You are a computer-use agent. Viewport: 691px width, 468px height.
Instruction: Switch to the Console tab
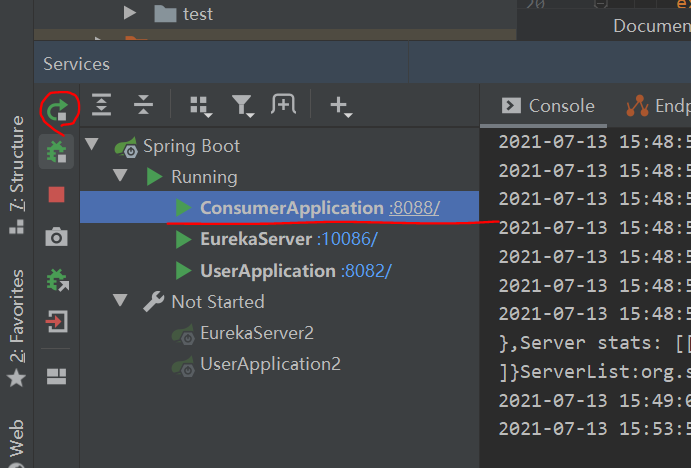(548, 106)
